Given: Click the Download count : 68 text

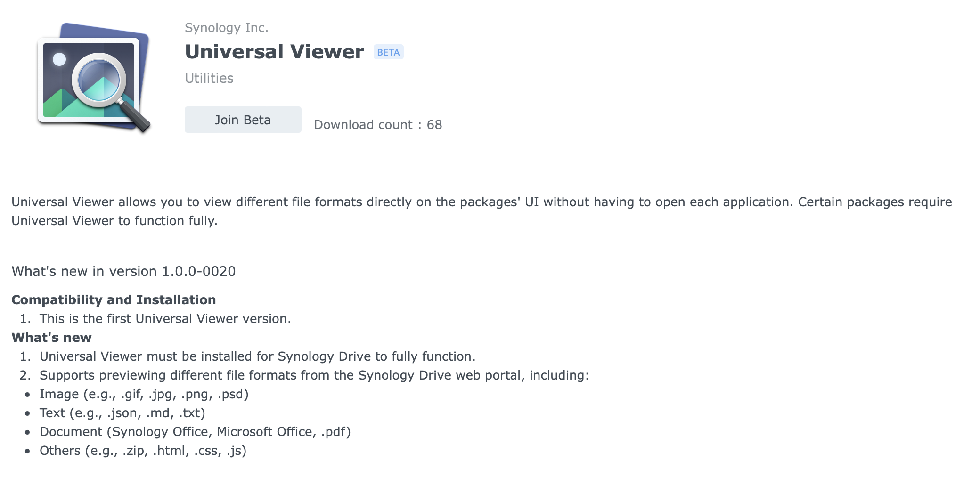Looking at the screenshot, I should [378, 125].
